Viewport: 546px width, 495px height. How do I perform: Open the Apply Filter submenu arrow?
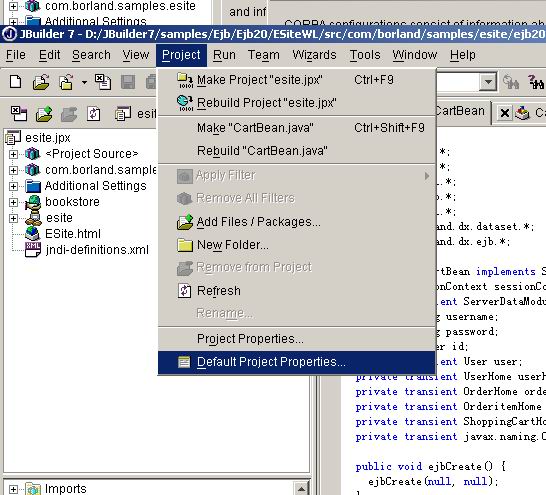pyautogui.click(x=427, y=176)
